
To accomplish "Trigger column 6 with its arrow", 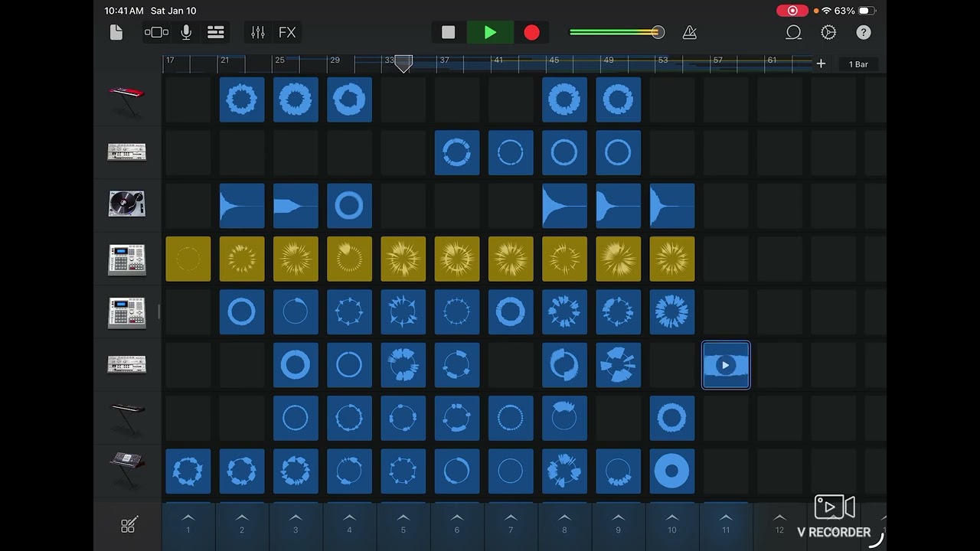I will (x=457, y=524).
